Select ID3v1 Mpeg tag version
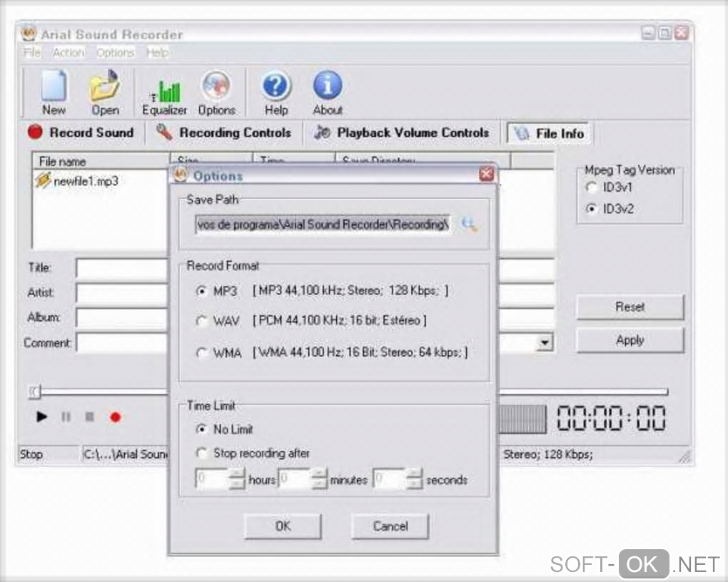Image resolution: width=728 pixels, height=582 pixels. click(591, 188)
